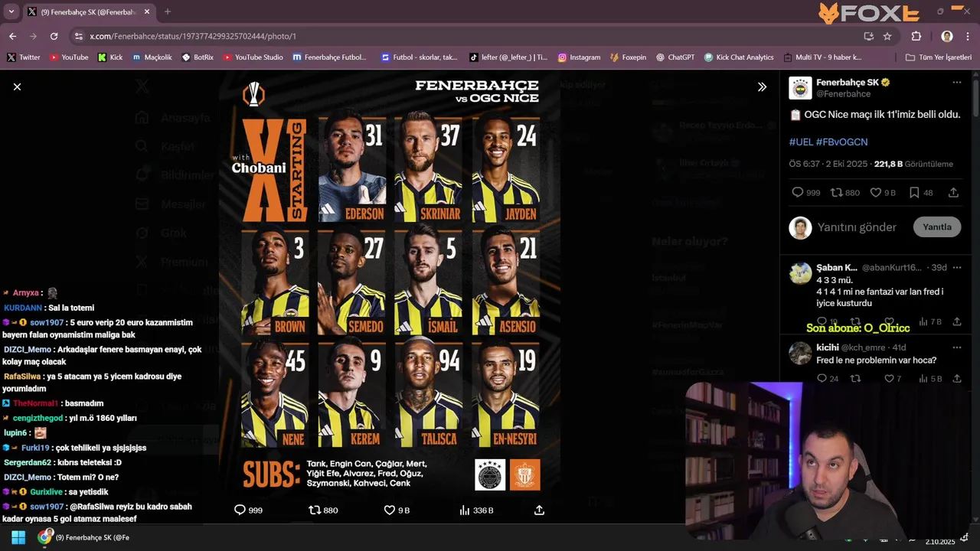Open the Foxepin bookmark

(628, 57)
